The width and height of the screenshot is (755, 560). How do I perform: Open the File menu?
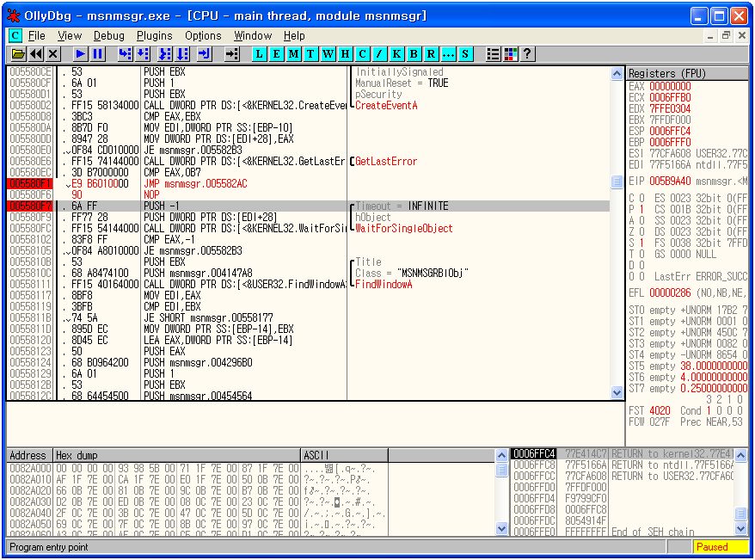(x=37, y=35)
